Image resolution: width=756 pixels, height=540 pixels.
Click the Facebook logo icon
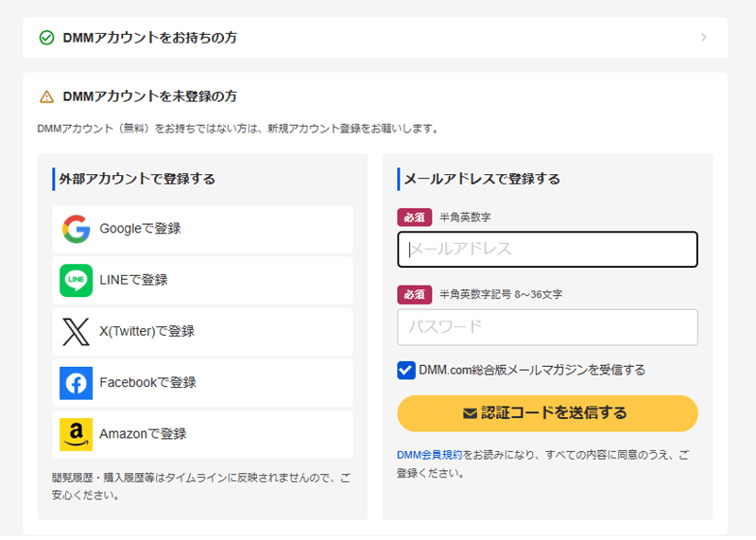[77, 383]
